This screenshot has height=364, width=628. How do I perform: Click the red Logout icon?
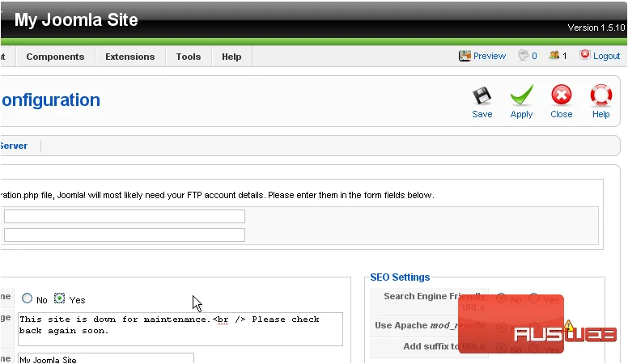[585, 54]
